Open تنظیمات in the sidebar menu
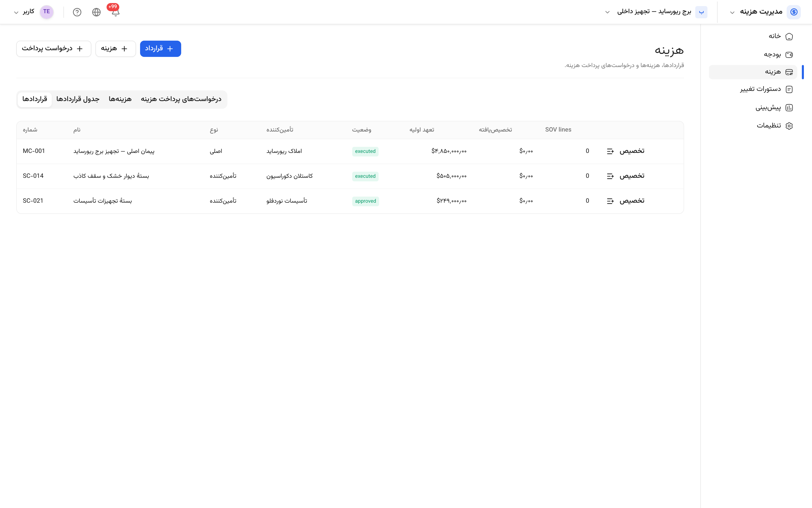The width and height of the screenshot is (812, 508). point(753,126)
